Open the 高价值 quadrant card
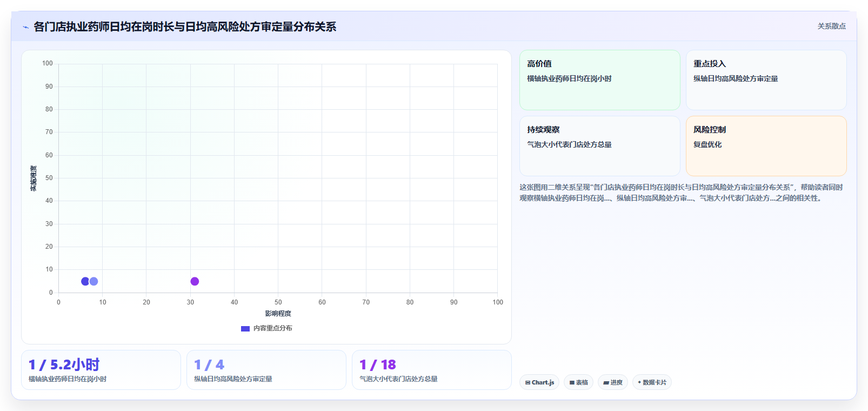 click(600, 80)
